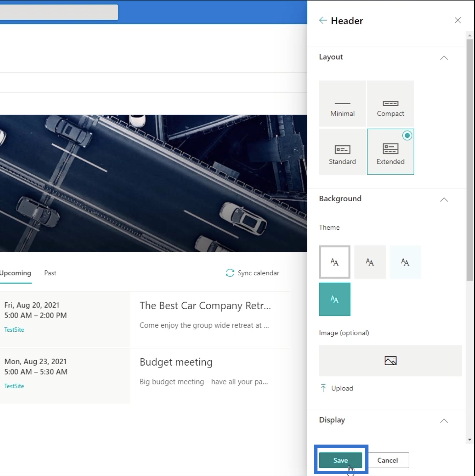The height and width of the screenshot is (476, 475).
Task: Switch to the Past events tab
Action: tap(50, 273)
